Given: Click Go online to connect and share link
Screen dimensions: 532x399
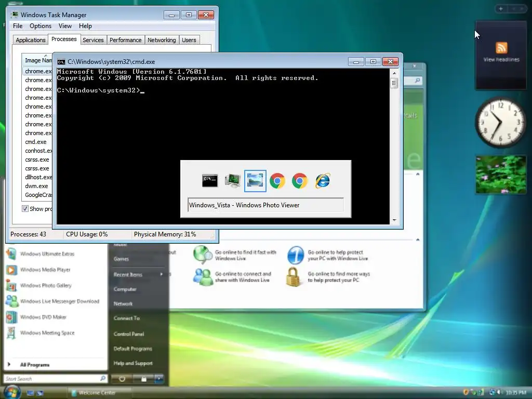Looking at the screenshot, I should point(243,277).
